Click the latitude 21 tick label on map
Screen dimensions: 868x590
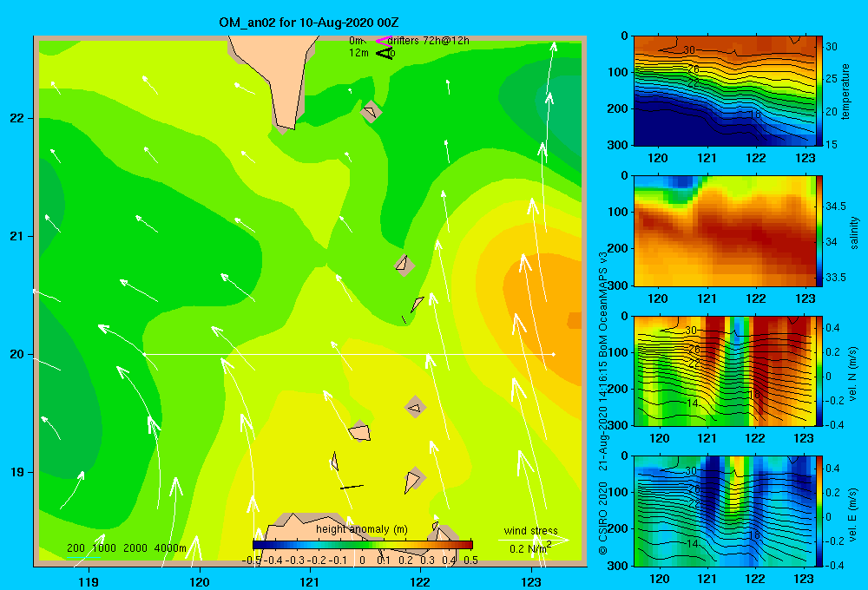tap(16, 236)
